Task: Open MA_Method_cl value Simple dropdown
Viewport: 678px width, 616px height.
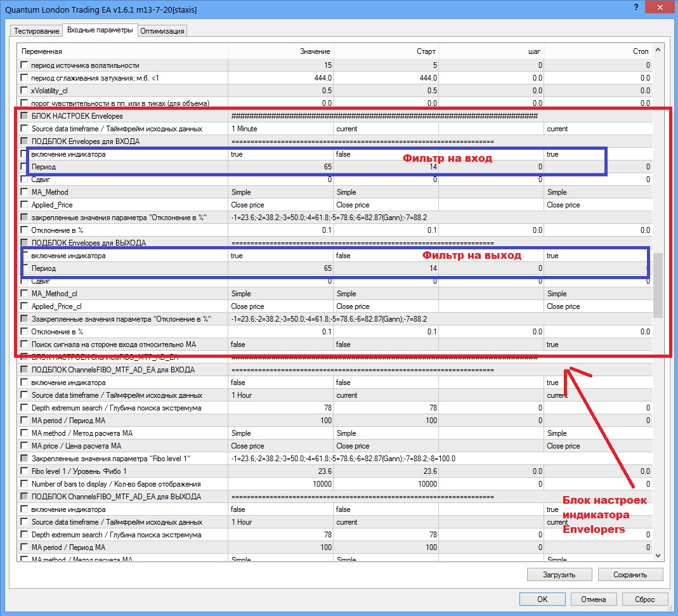Action: (x=280, y=293)
